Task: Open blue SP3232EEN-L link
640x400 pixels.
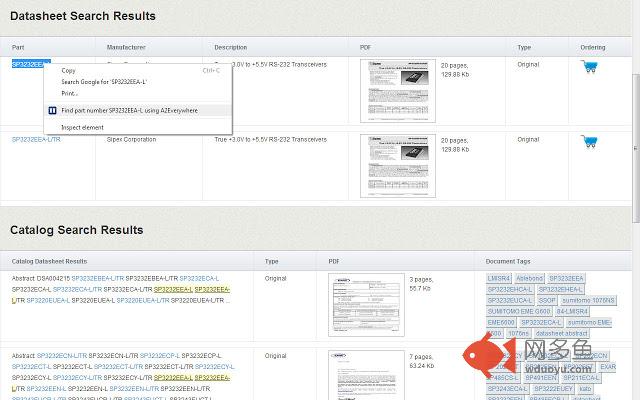Action: [46, 389]
